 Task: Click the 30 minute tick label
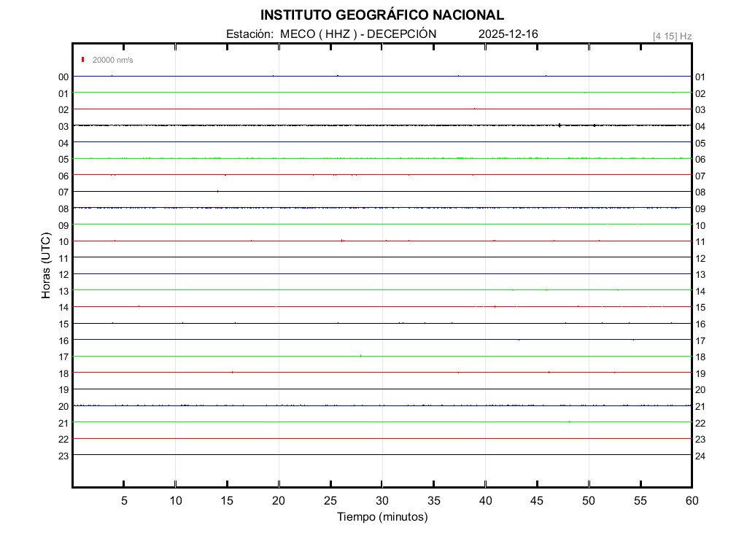point(382,501)
